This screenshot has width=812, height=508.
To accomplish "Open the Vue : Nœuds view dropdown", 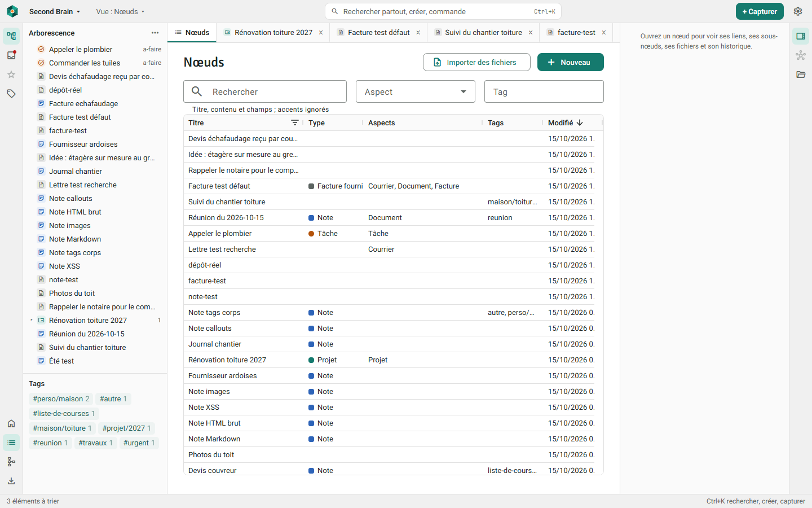I will point(121,11).
